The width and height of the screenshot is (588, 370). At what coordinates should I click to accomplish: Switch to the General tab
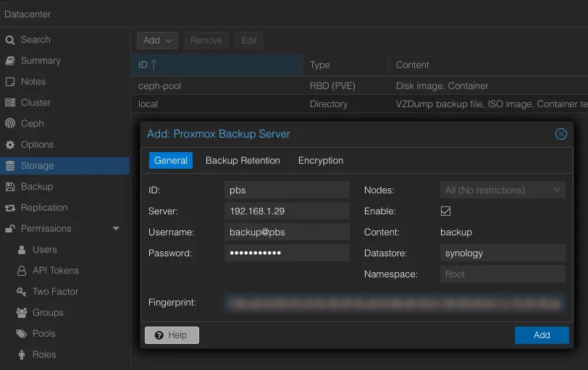point(171,161)
